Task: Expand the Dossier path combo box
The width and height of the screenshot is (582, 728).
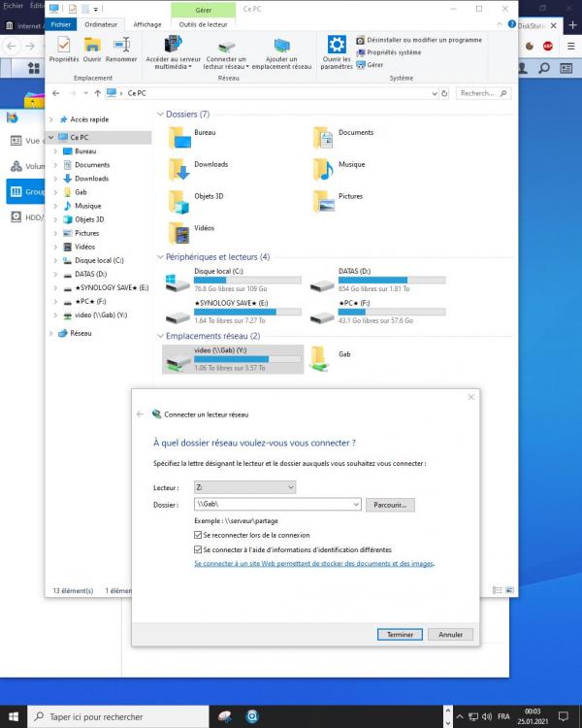Action: (355, 505)
